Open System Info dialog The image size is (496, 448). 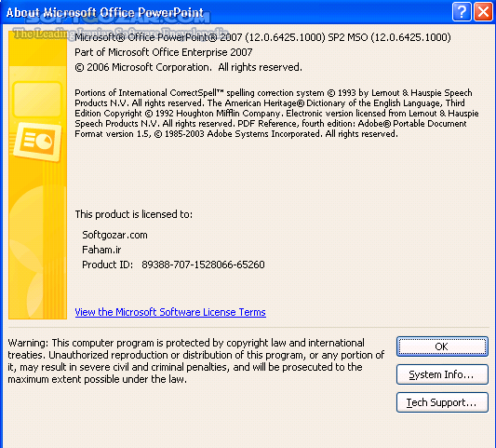pyautogui.click(x=442, y=374)
